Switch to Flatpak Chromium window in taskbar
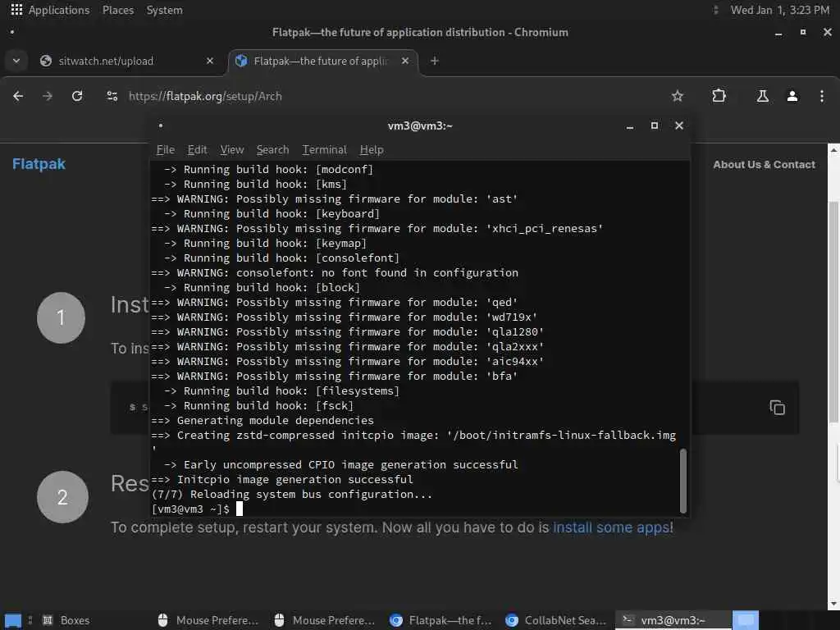 441,620
